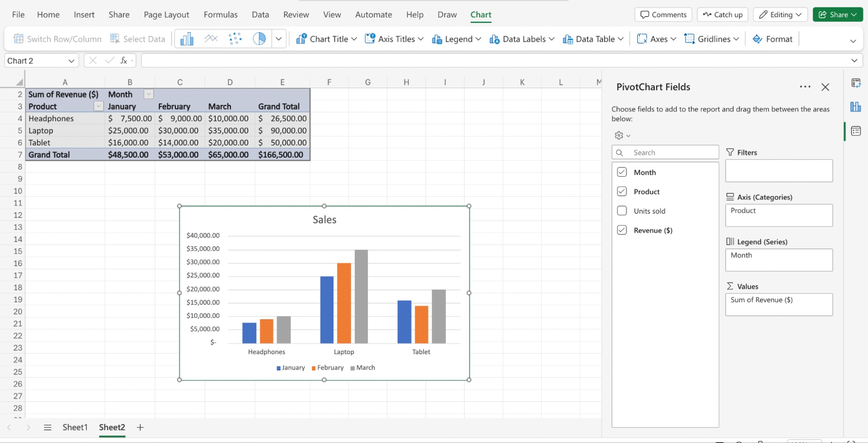Screen dimensions: 868x443
Task: Open the Data Labels dropdown
Action: click(x=522, y=39)
